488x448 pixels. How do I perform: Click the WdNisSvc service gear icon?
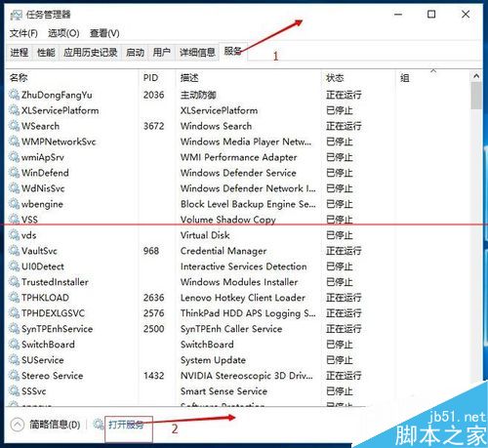coord(14,188)
